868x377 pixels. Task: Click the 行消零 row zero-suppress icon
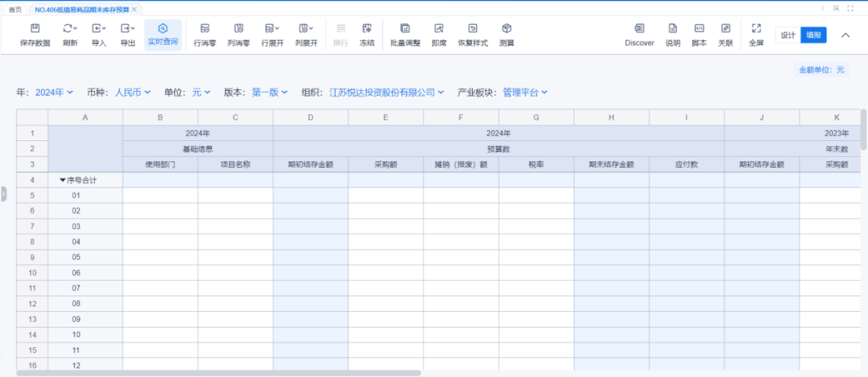[205, 29]
